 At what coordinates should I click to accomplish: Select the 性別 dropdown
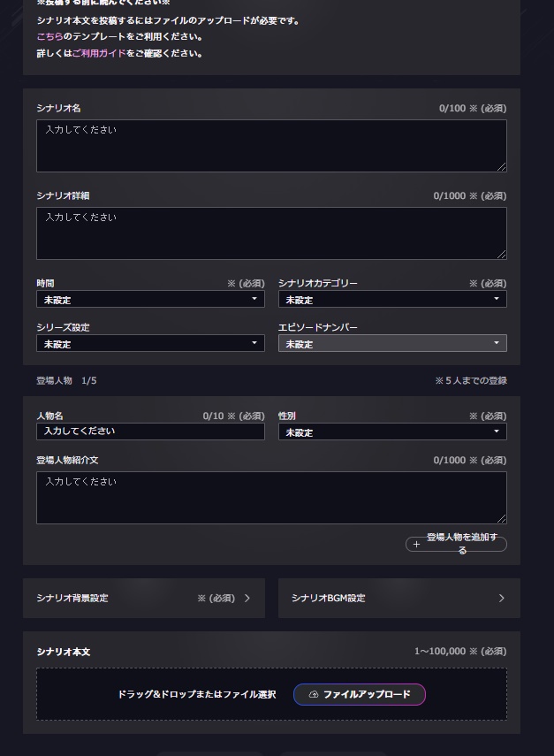coord(392,432)
